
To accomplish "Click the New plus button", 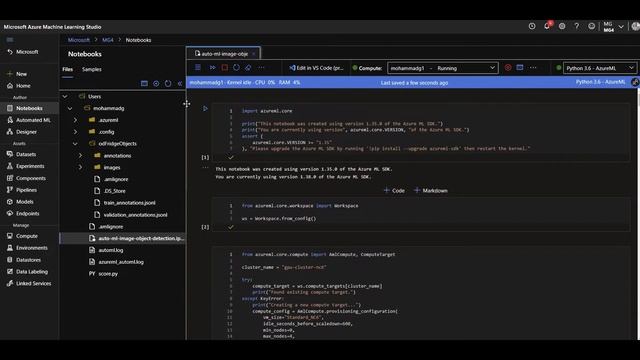I will pyautogui.click(x=17, y=74).
